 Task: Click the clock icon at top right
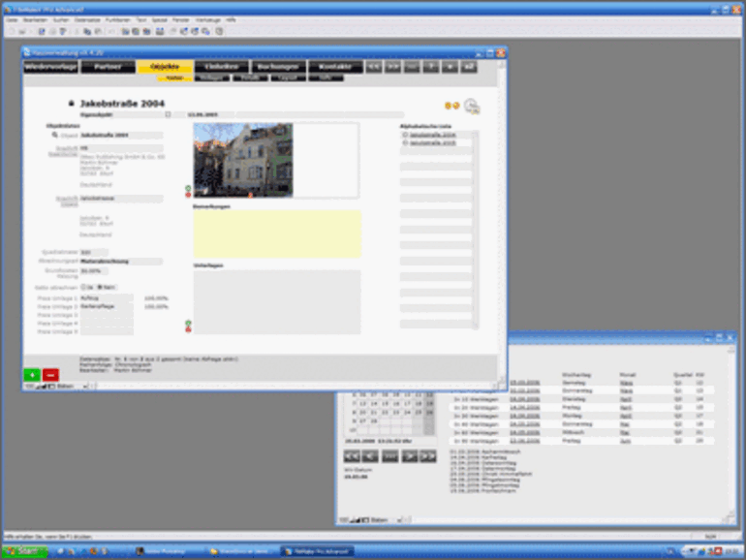[x=472, y=106]
